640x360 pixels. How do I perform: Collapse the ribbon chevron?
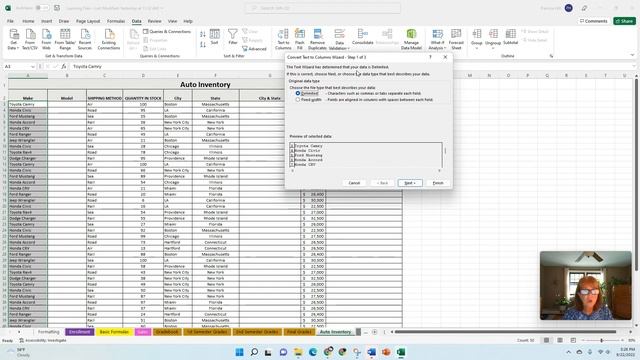point(632,56)
